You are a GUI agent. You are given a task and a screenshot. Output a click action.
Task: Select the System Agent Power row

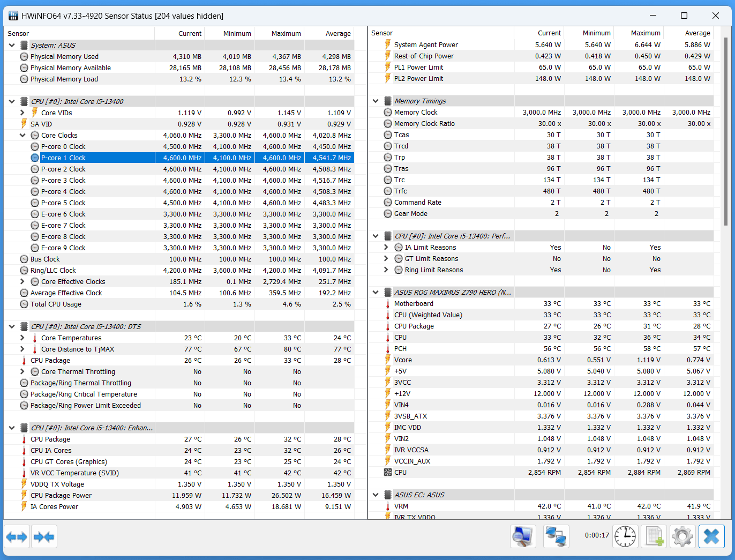click(x=541, y=44)
